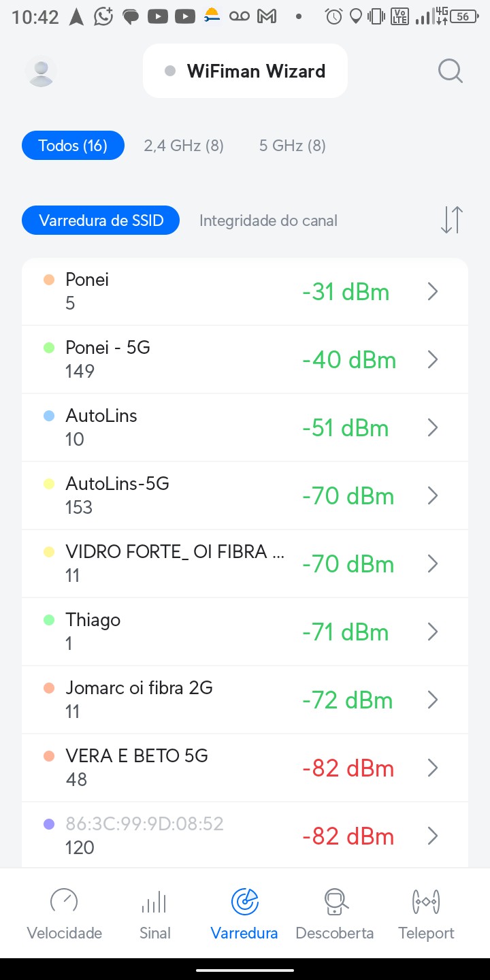Expand chevron for AutoLins-5G network
This screenshot has height=980, width=490.
(x=432, y=496)
